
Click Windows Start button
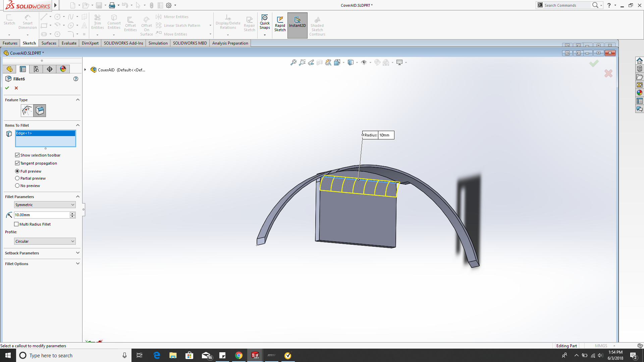click(x=8, y=356)
